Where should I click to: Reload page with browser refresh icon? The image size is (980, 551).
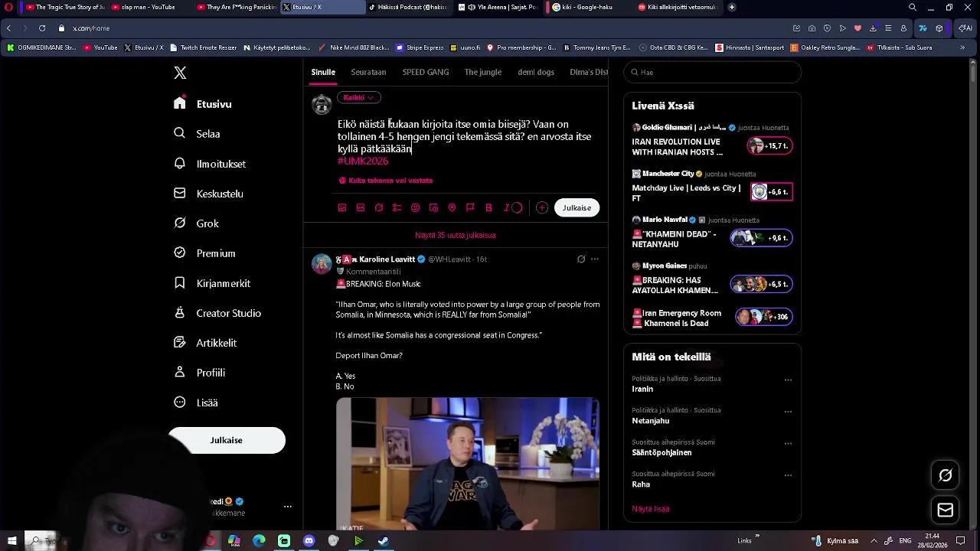[x=41, y=28]
